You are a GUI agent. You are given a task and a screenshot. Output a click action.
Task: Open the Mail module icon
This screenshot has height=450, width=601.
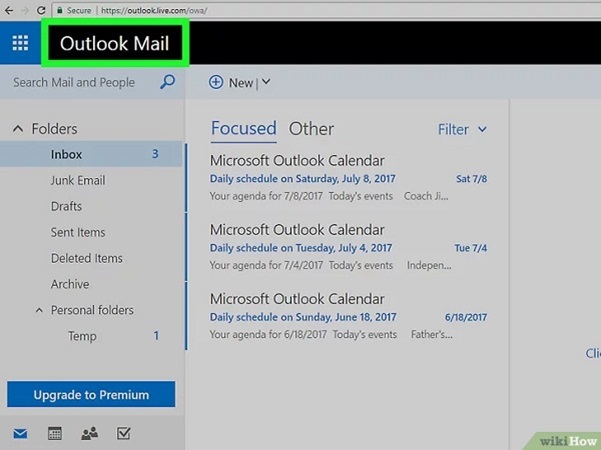pos(20,434)
